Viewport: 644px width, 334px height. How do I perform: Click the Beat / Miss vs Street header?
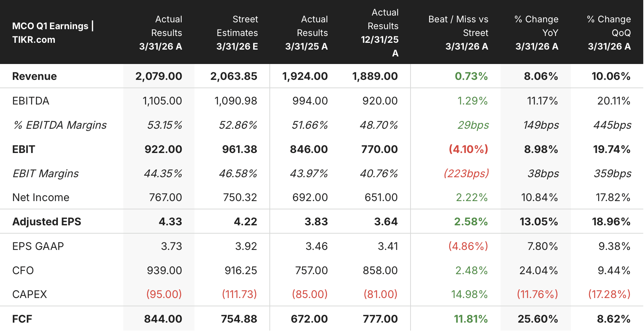(x=458, y=33)
